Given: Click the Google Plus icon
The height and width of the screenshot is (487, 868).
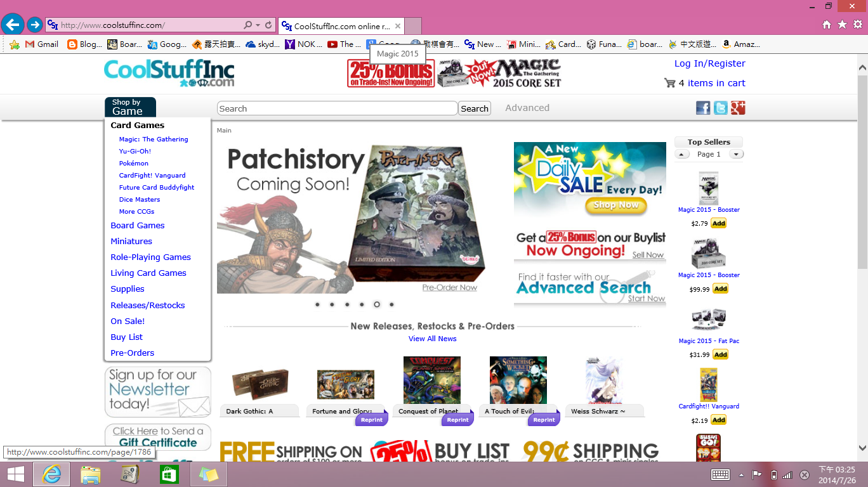Looking at the screenshot, I should pos(737,108).
